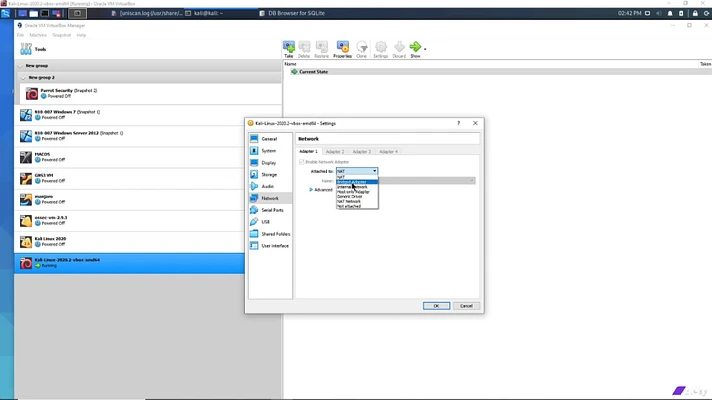
Task: Expand the Advanced disclosure triangle
Action: 311,190
